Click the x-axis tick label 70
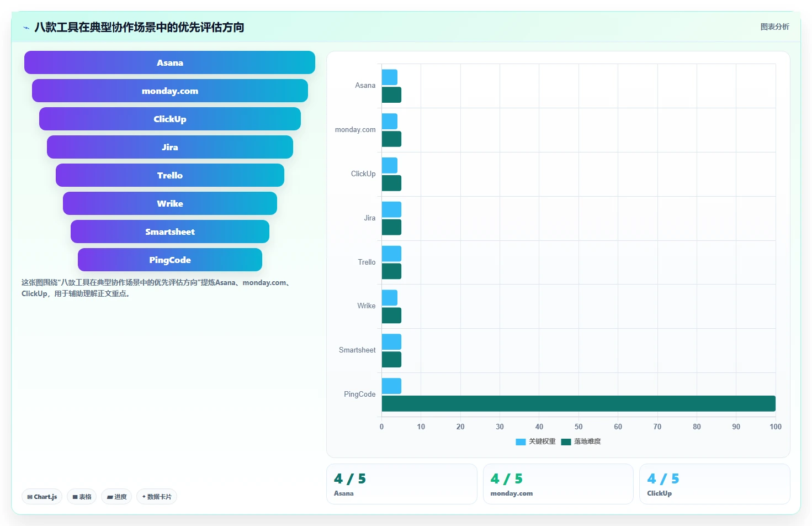The image size is (812, 526). [657, 427]
